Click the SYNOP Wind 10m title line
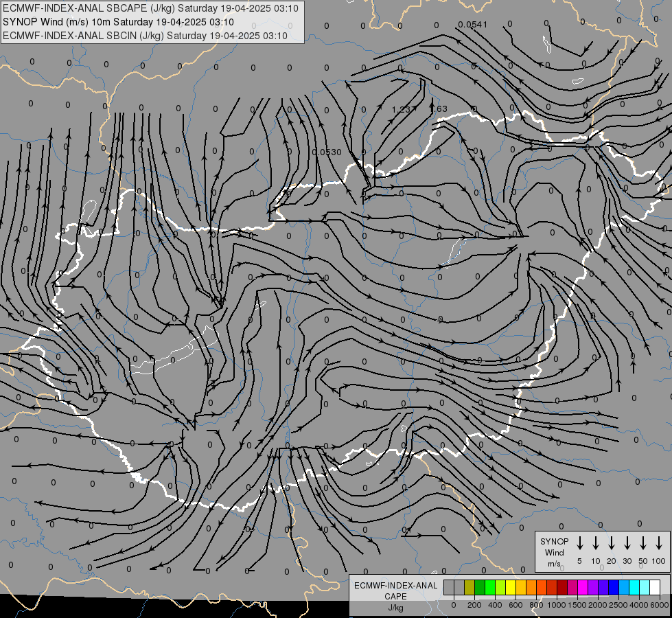 118,22
